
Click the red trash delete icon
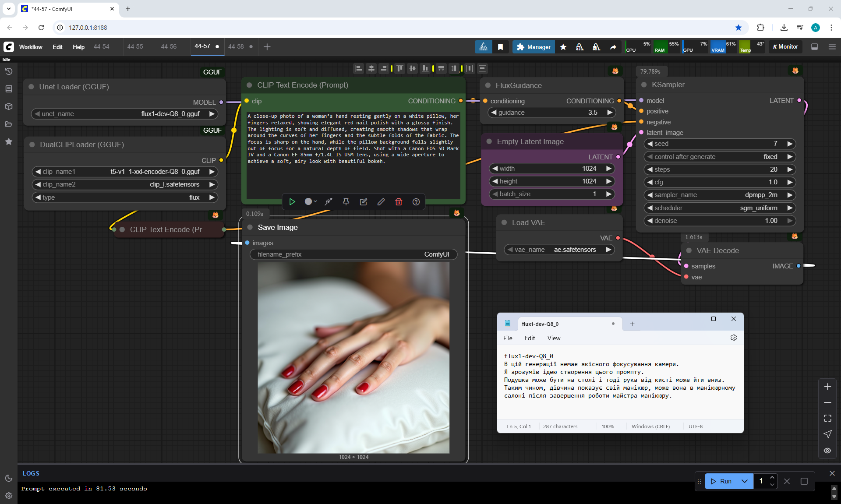(x=398, y=202)
